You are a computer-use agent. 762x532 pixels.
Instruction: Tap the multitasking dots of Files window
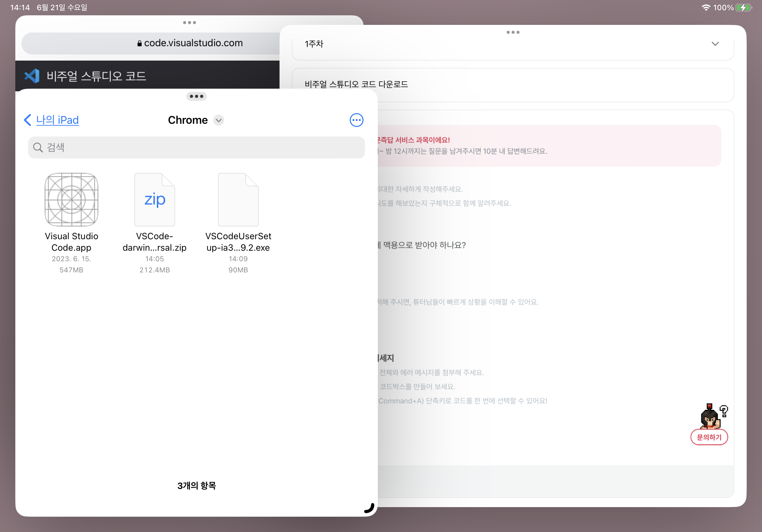197,96
